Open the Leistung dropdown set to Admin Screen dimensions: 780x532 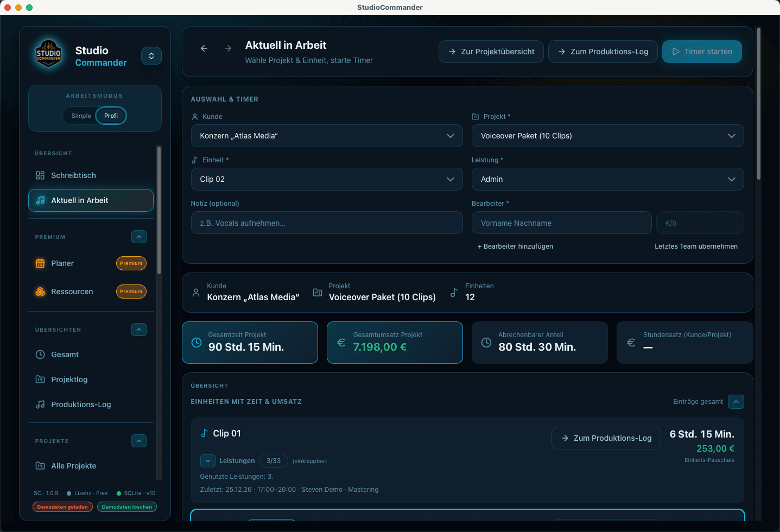(607, 179)
